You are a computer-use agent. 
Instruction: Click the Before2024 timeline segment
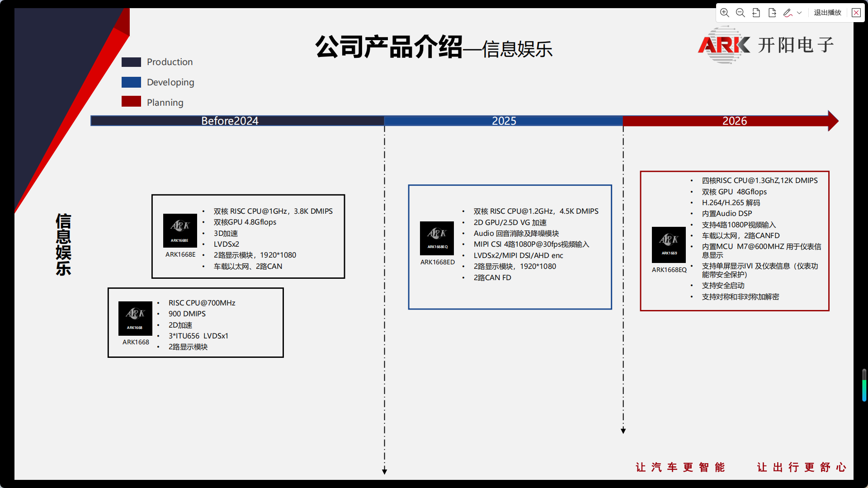[x=230, y=121]
